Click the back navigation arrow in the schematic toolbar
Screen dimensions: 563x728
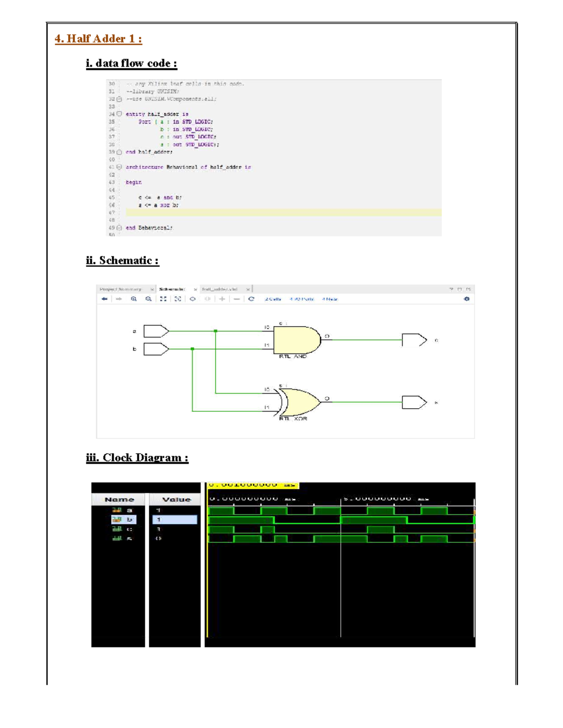105,299
